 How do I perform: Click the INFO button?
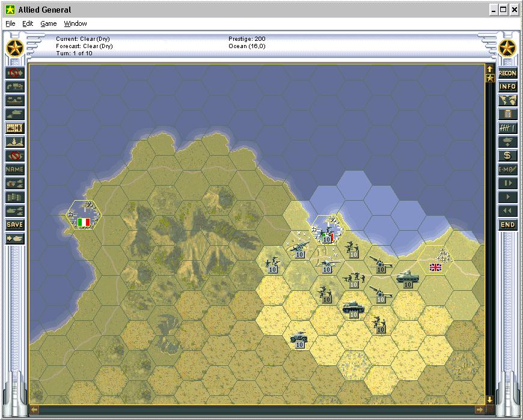[x=507, y=87]
